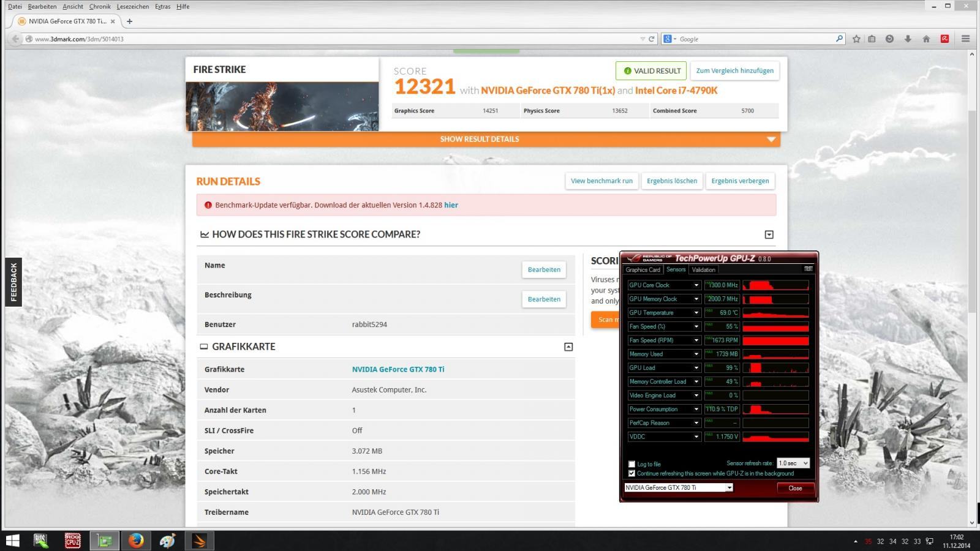Screen dimensions: 980x551
Task: Expand the score comparison section toggle
Action: pos(769,234)
